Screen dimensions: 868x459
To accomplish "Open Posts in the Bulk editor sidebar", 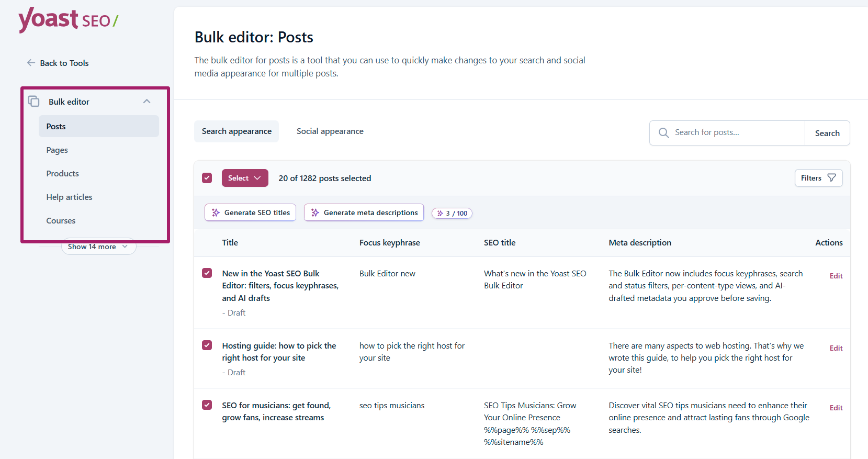I will pos(99,126).
